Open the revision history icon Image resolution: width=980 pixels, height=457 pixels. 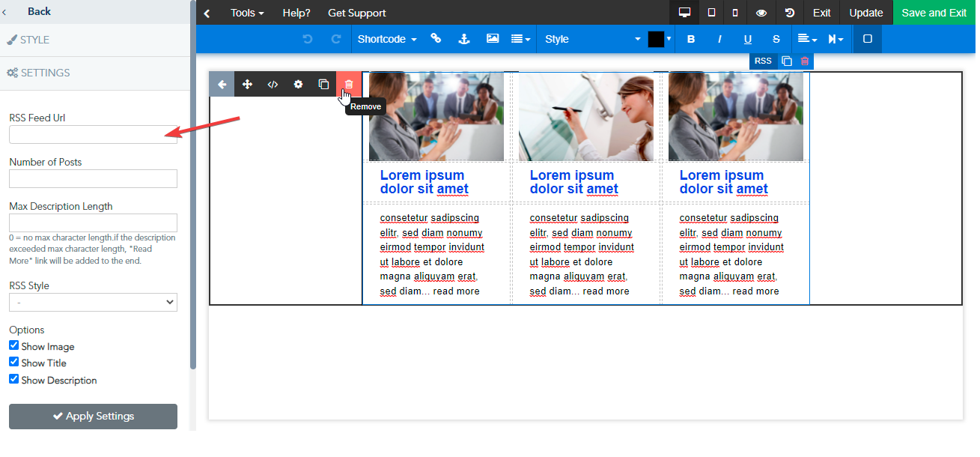(x=790, y=13)
